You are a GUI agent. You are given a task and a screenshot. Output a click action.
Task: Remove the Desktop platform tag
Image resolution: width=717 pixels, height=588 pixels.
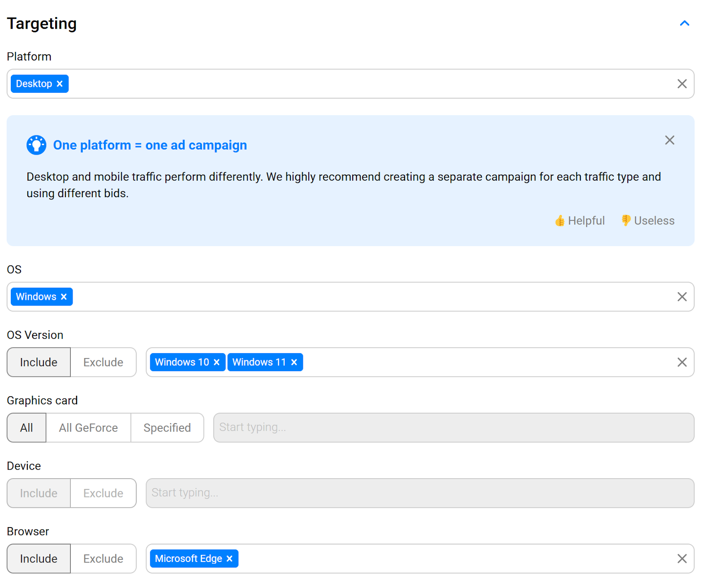tap(60, 84)
